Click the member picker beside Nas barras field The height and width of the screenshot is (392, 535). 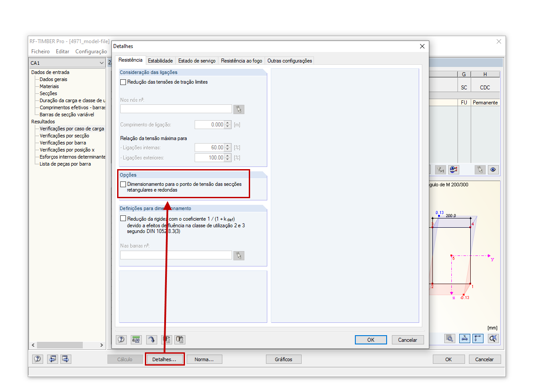pyautogui.click(x=239, y=255)
